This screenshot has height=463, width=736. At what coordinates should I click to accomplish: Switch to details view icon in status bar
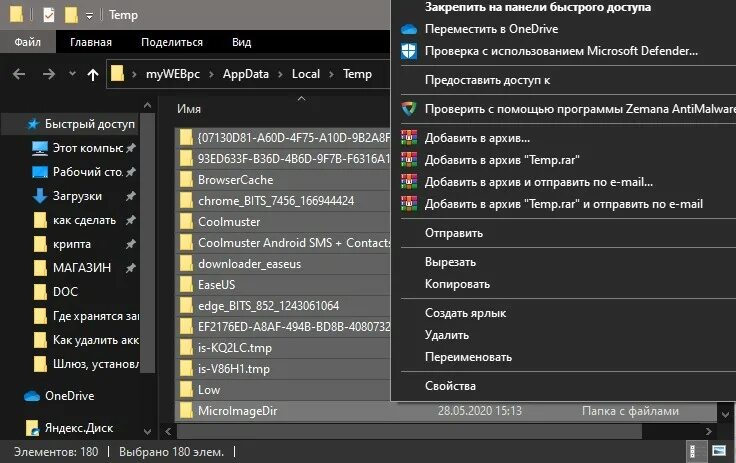(x=696, y=451)
